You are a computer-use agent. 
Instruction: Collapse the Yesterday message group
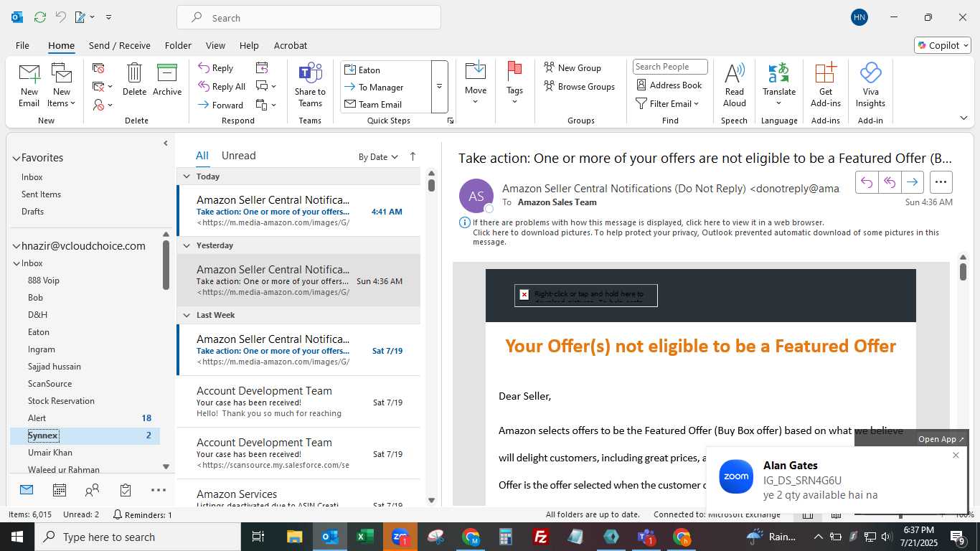pos(187,245)
